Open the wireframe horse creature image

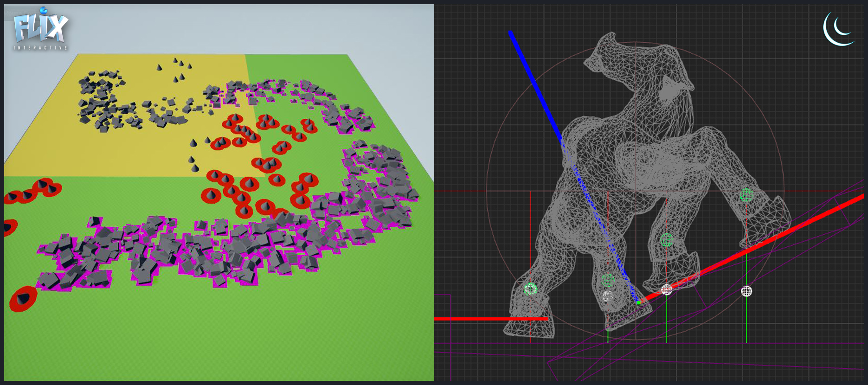(x=649, y=192)
